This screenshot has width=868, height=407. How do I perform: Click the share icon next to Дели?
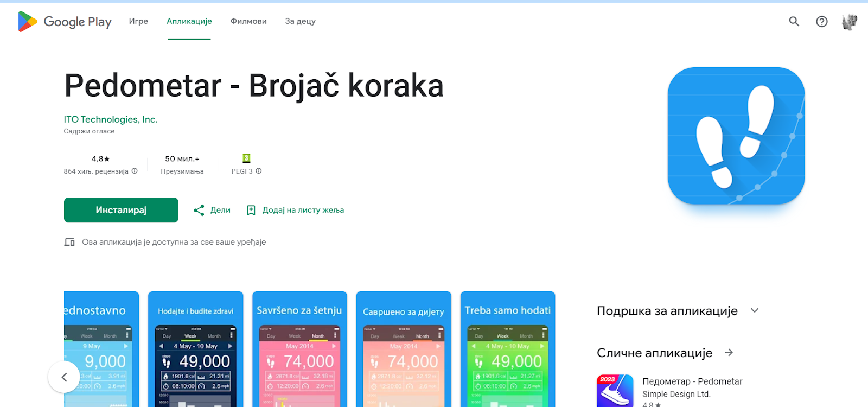(199, 210)
